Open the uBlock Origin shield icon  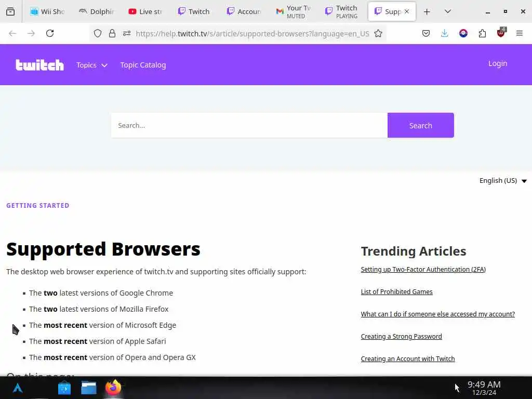(501, 33)
